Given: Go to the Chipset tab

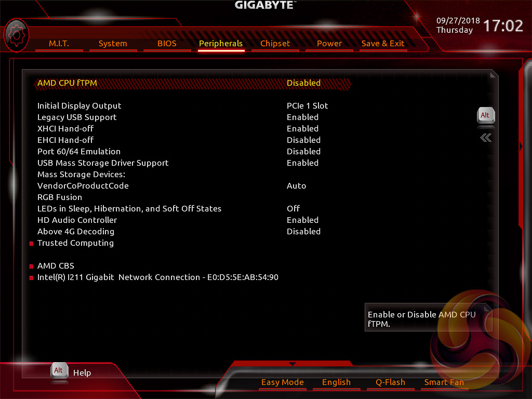Looking at the screenshot, I should 275,44.
